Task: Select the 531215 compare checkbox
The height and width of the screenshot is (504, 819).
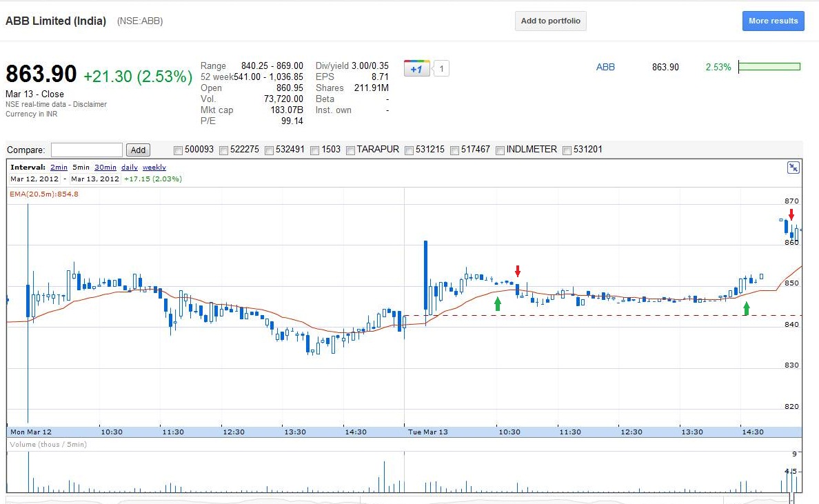Action: coord(409,150)
